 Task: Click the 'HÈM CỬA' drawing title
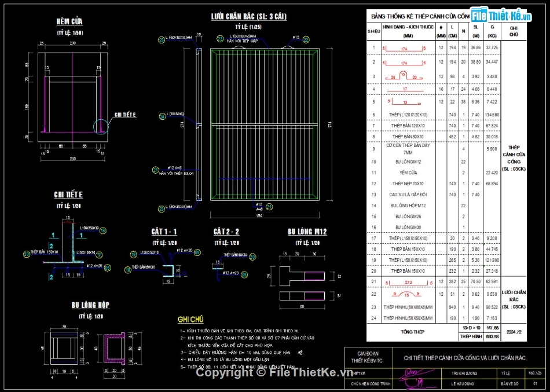click(69, 21)
